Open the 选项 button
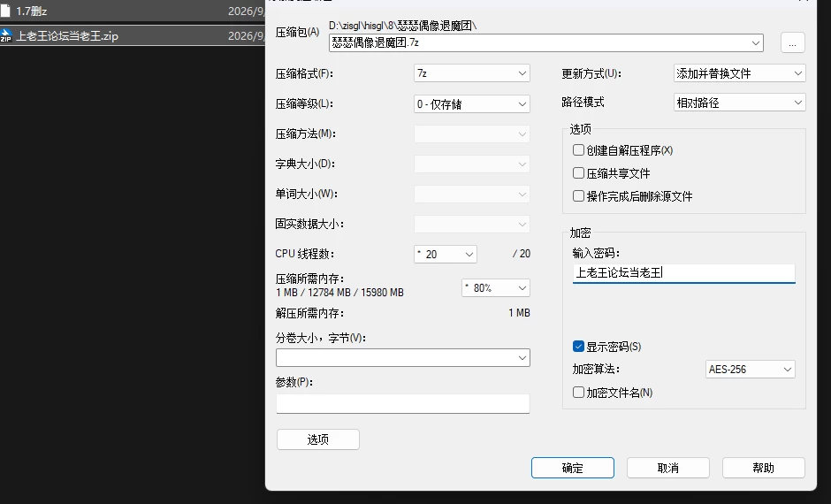The height and width of the screenshot is (504, 831). point(318,439)
